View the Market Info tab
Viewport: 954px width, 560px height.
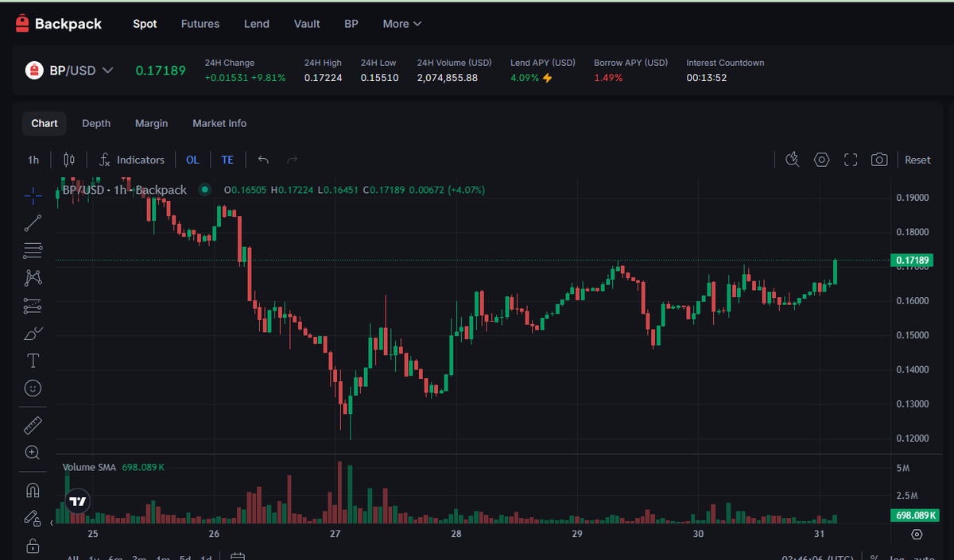pos(219,123)
